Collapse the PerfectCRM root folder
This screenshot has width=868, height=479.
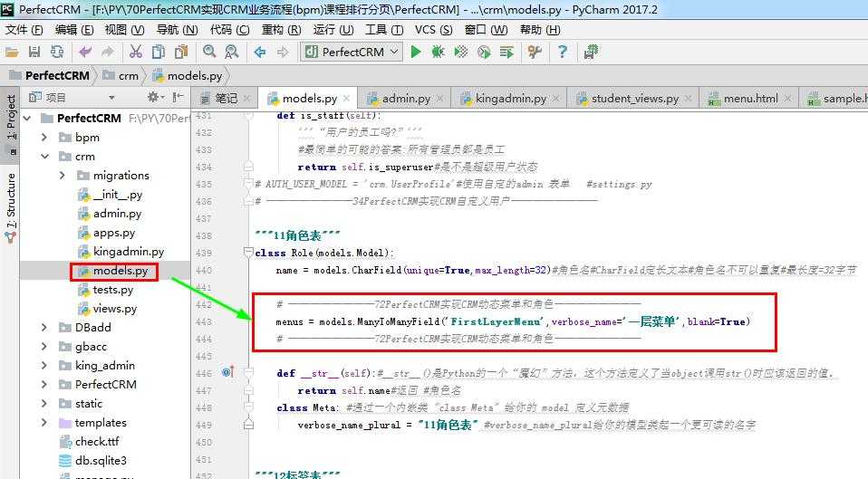[x=26, y=119]
